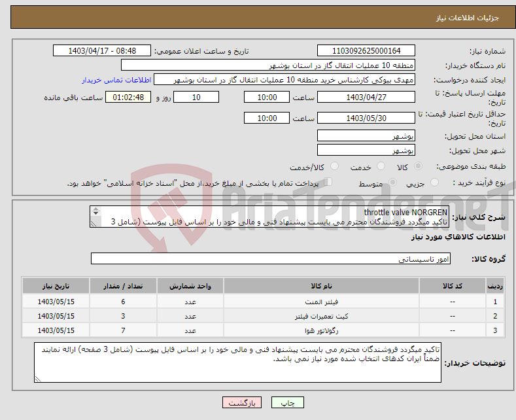Click the تعداد / مقدار column header

123,286
